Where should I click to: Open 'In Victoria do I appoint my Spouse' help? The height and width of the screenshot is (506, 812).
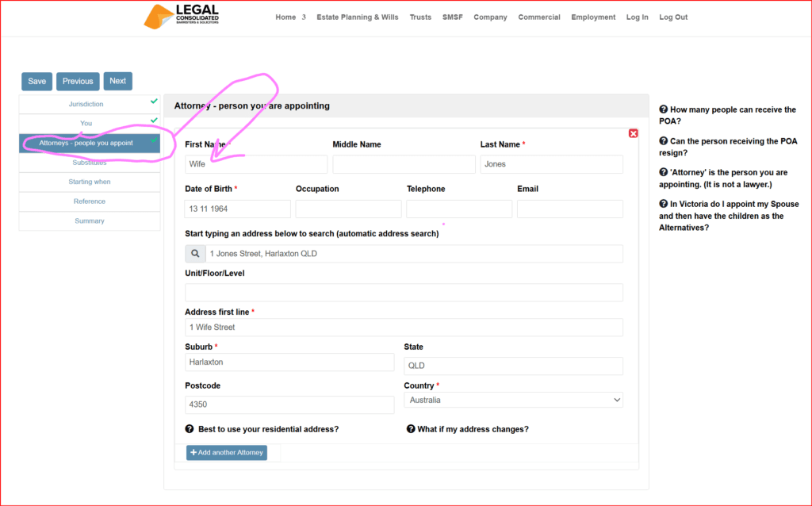pos(730,216)
